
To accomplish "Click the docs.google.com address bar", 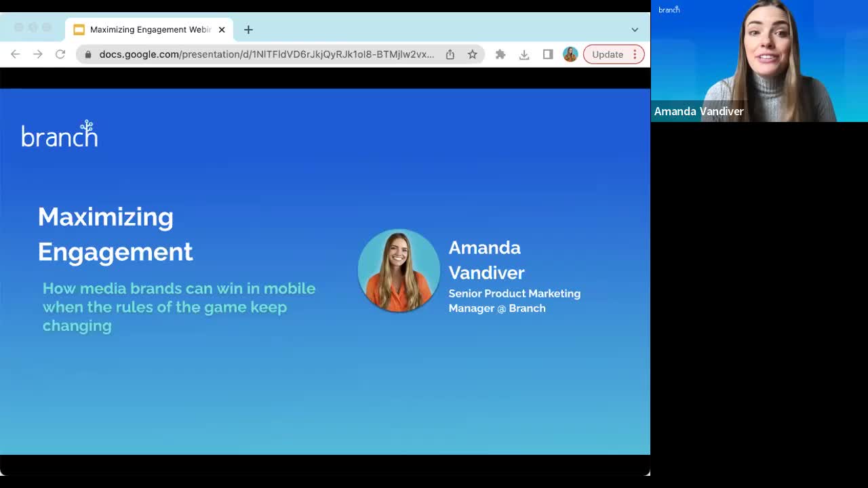I will click(266, 54).
